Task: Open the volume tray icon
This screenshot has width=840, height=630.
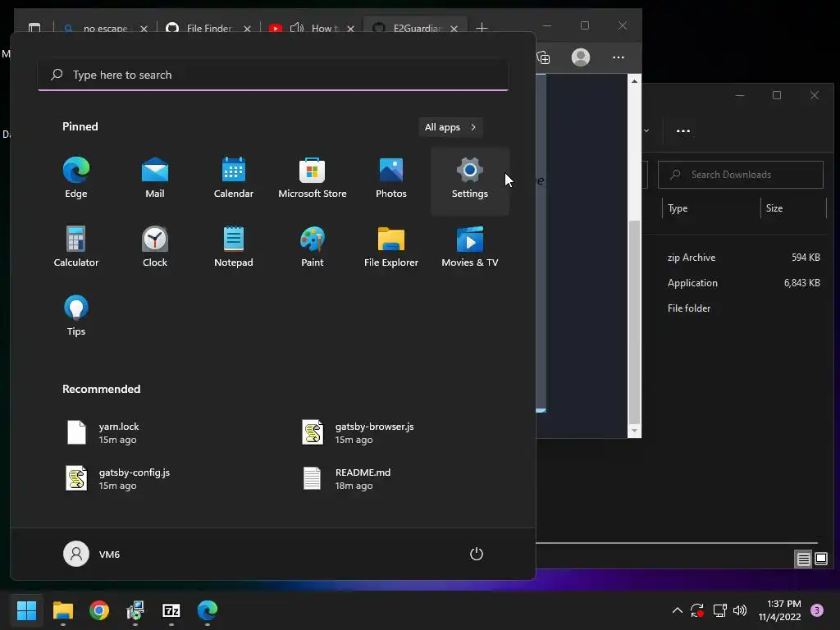Action: [x=740, y=610]
